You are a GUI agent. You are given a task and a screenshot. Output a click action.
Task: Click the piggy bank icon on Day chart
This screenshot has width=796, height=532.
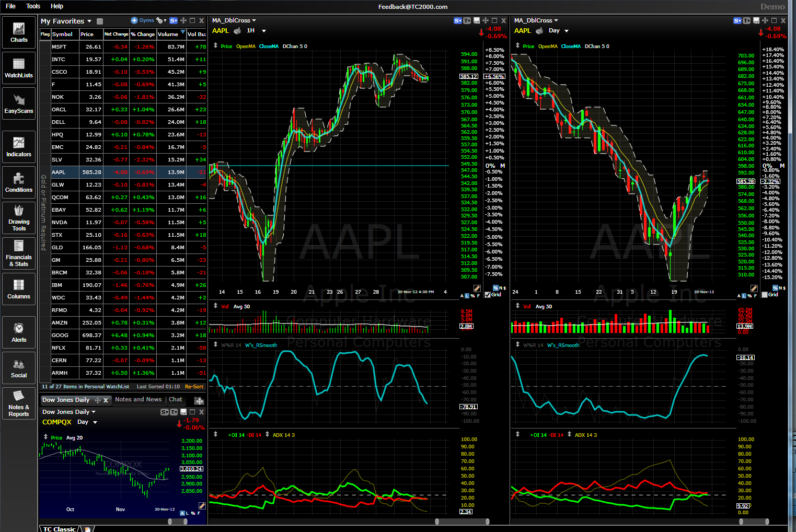pyautogui.click(x=539, y=31)
